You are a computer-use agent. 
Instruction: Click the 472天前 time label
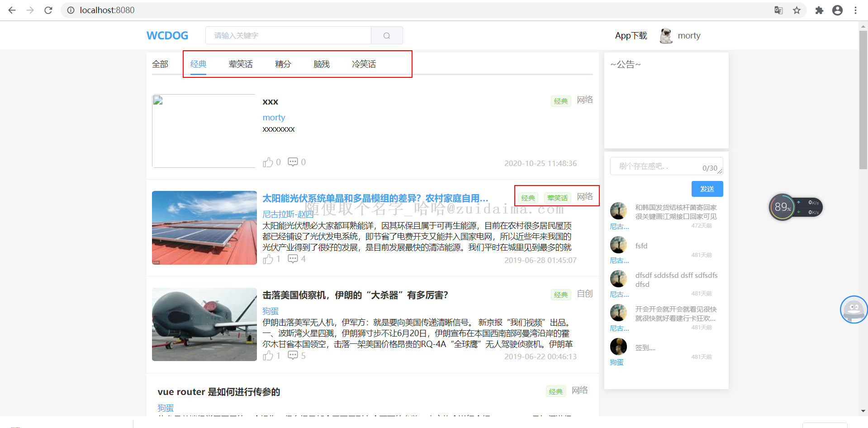(x=702, y=225)
